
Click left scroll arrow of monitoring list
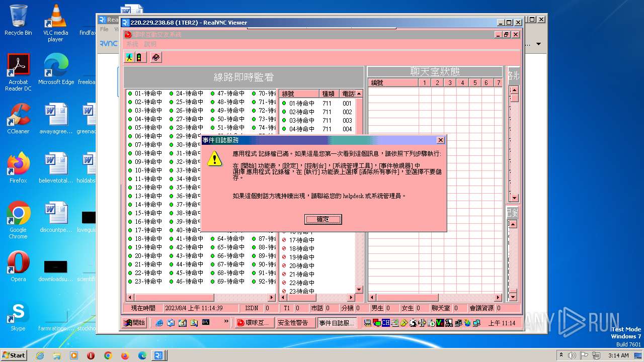[x=130, y=298]
